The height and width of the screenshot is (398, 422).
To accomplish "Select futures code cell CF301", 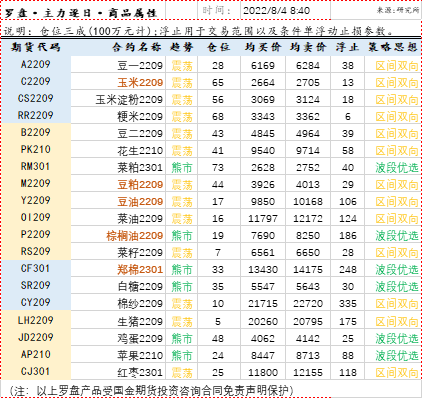I will [x=35, y=268].
